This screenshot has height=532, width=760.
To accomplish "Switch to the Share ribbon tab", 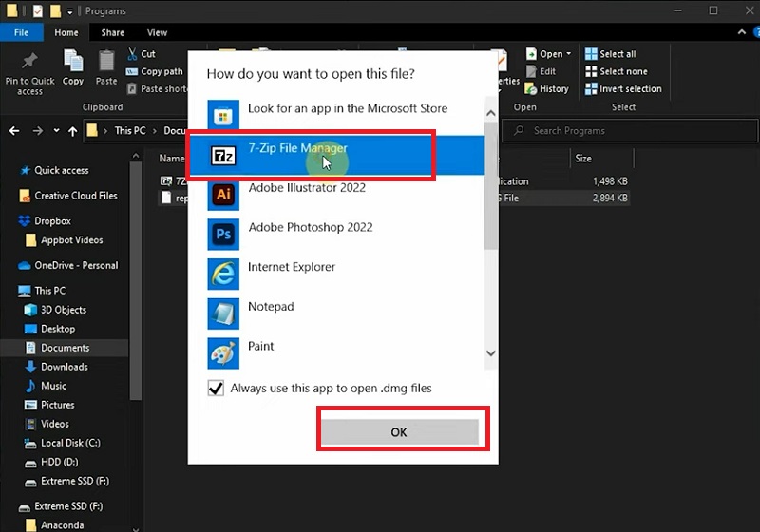I will click(x=112, y=32).
